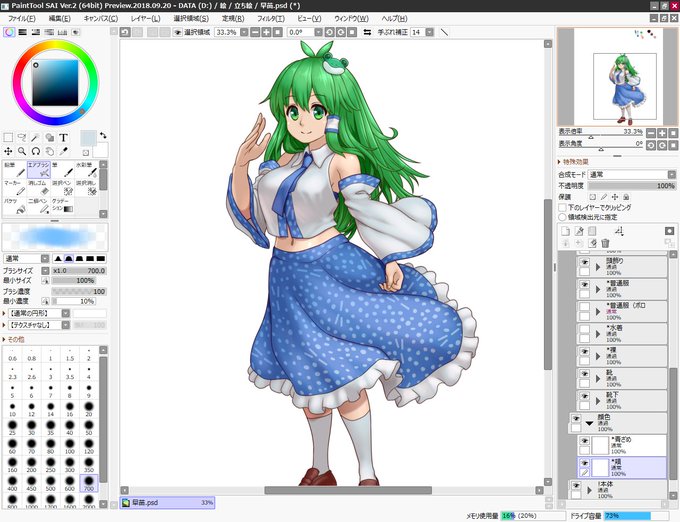Image resolution: width=680 pixels, height=522 pixels.
Task: Select the shape tool
Action: click(49, 137)
